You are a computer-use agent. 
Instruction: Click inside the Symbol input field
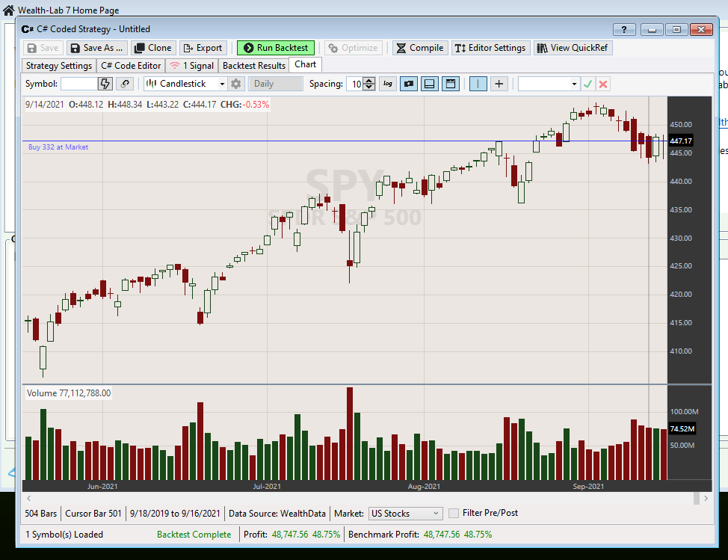(78, 84)
